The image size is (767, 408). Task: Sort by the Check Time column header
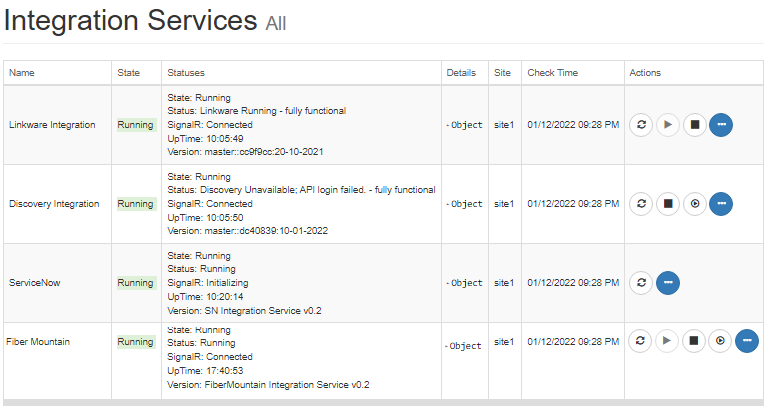click(552, 73)
